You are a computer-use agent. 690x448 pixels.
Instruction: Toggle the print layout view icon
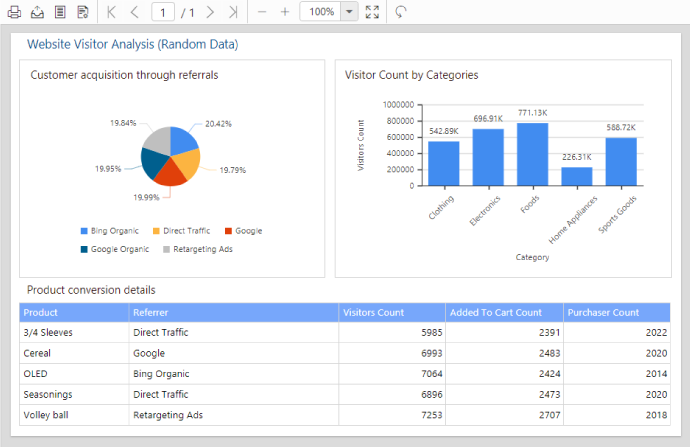[60, 12]
